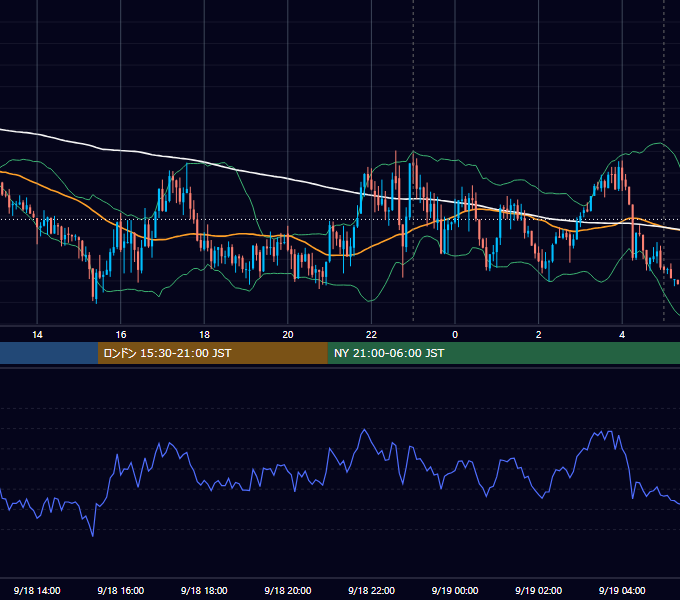
Task: Click the 9/19 04:00 timestamp label
Action: pyautogui.click(x=622, y=590)
